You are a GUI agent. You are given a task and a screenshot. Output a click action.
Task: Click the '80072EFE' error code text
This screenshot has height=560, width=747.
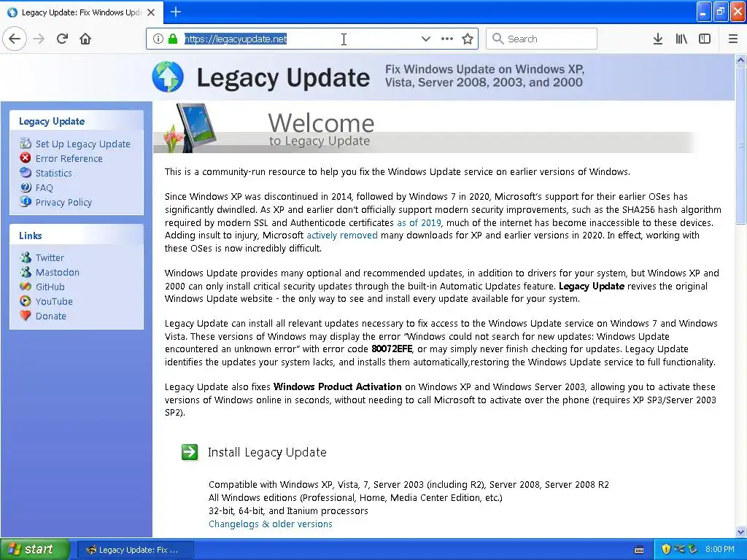coord(392,349)
